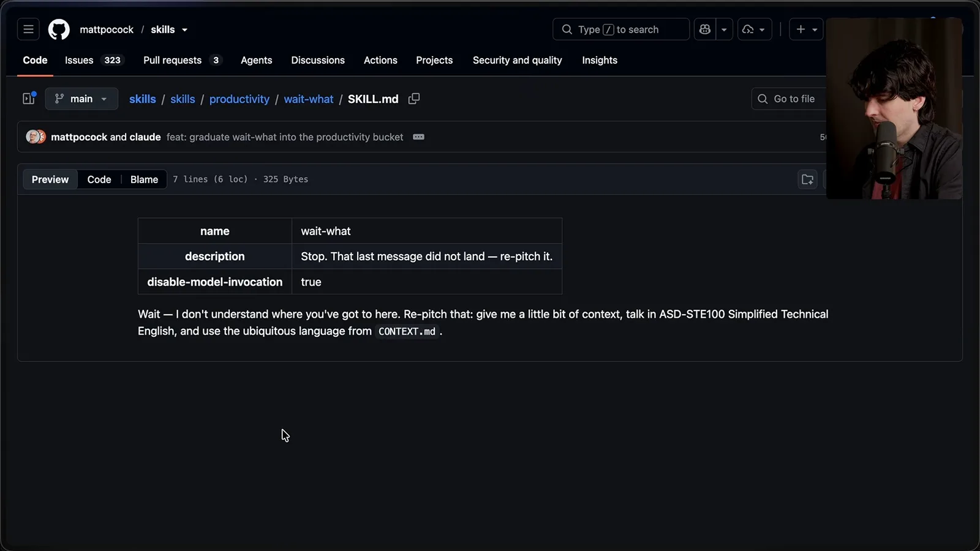Open the repository switcher dropdown caret
Image resolution: width=980 pixels, height=551 pixels.
coord(185,30)
